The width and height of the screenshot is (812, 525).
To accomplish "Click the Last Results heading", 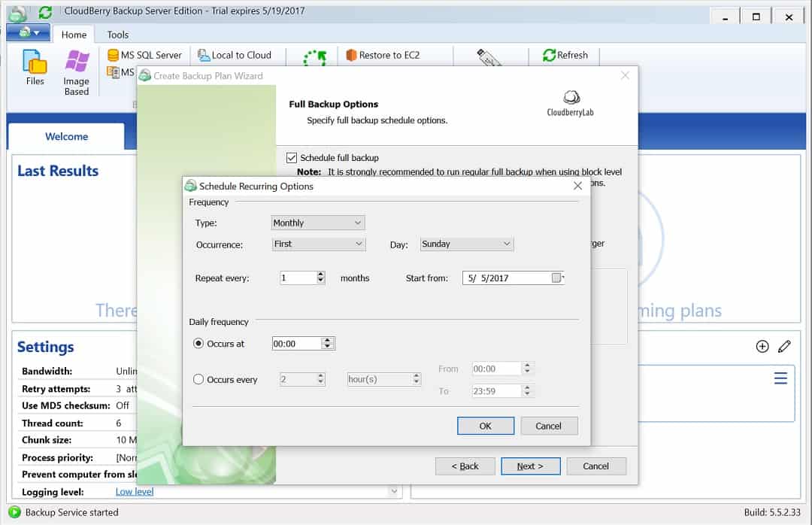I will 58,171.
